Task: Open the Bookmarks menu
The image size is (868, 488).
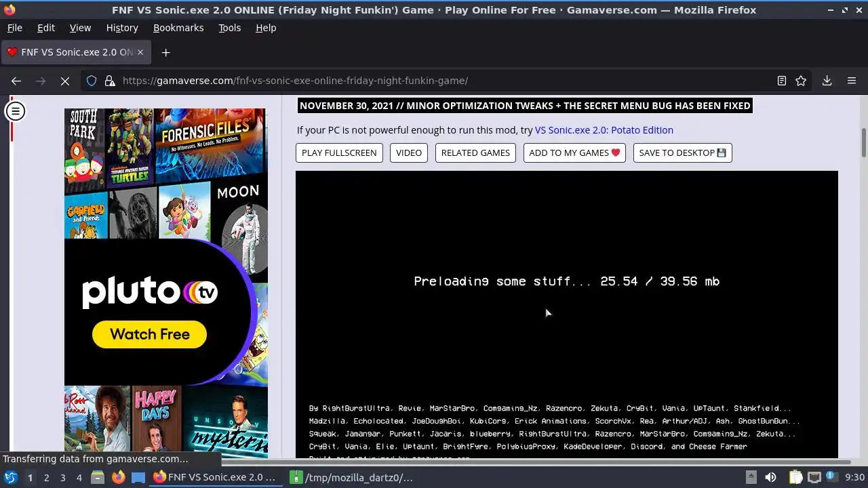Action: point(178,28)
